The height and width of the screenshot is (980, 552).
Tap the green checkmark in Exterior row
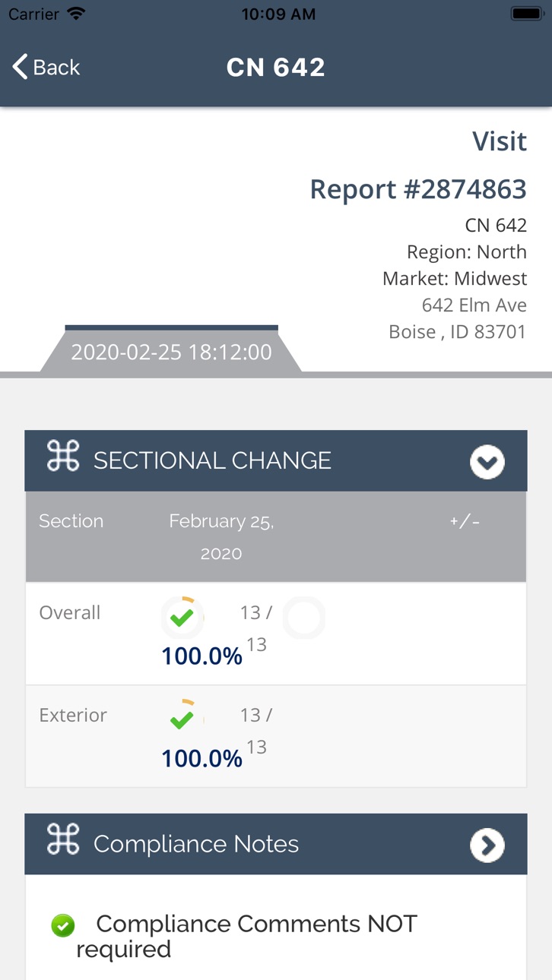point(182,719)
